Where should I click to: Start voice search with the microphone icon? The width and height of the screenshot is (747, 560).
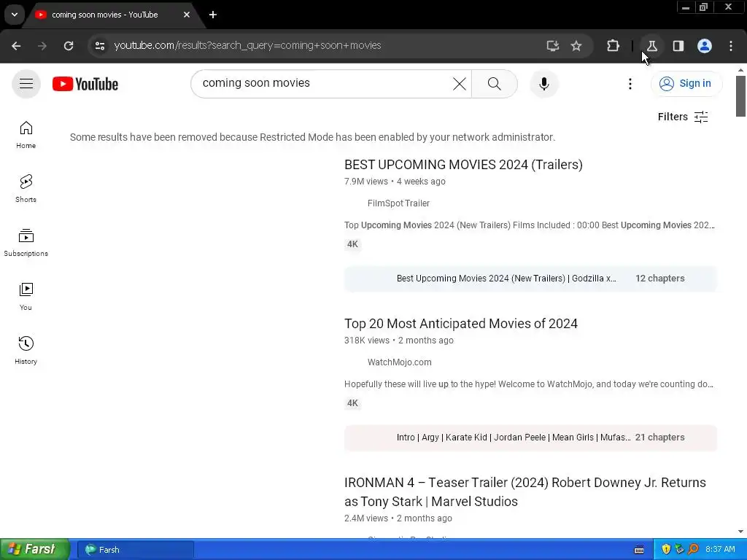(x=544, y=84)
